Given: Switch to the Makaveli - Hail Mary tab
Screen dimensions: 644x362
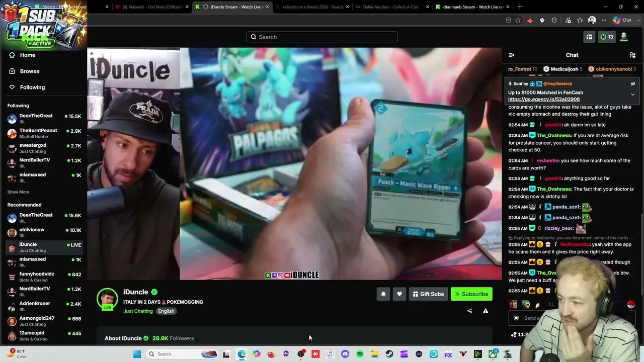Looking at the screenshot, I should pos(151,7).
